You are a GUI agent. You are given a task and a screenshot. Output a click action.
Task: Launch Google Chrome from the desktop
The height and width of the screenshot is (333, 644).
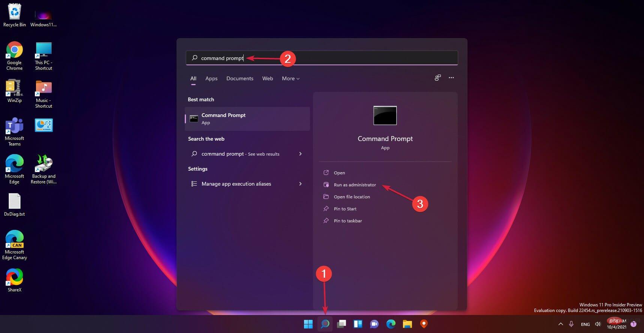click(14, 55)
